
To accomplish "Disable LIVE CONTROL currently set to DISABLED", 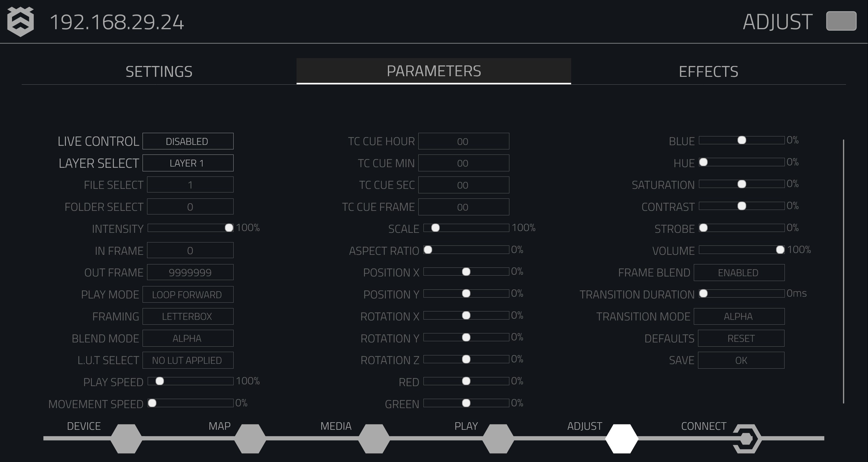I will tap(187, 141).
